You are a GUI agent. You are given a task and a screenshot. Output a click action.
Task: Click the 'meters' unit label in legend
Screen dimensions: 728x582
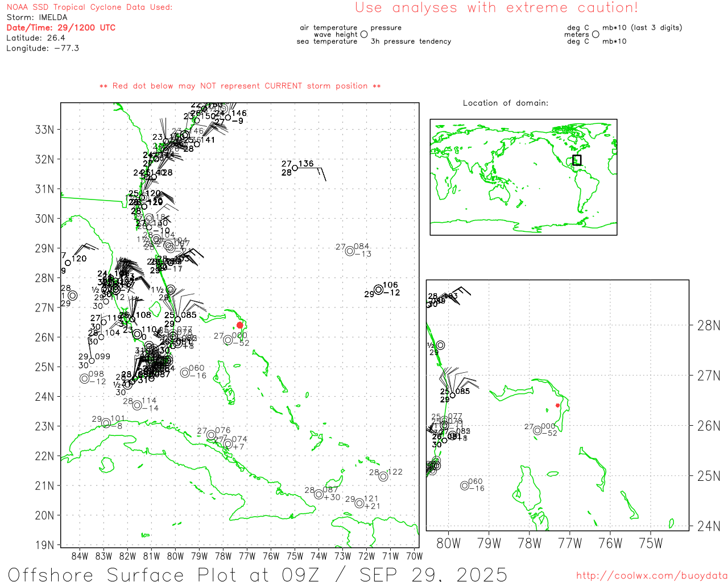click(x=577, y=35)
